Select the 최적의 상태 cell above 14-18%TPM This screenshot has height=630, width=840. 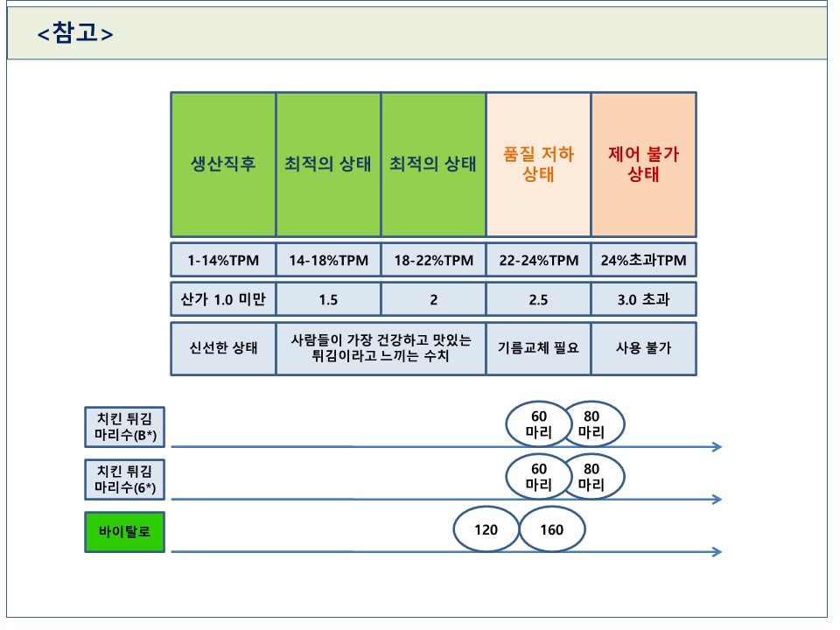click(328, 164)
